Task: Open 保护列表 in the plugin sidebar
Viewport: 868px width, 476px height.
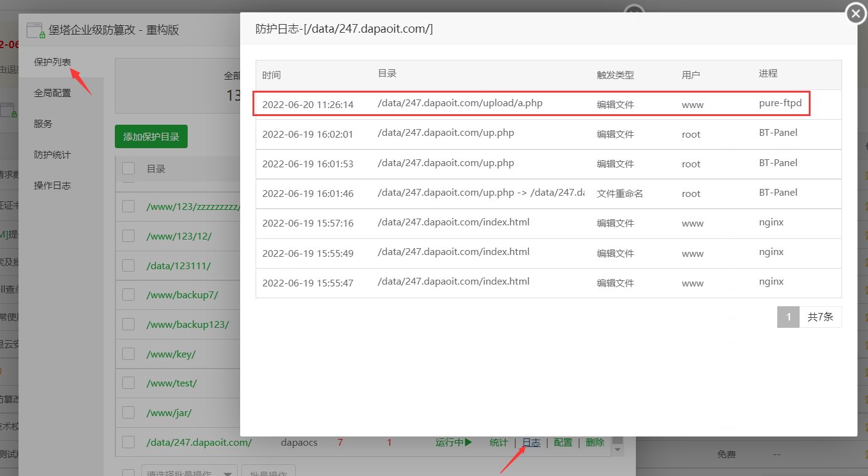Action: (x=52, y=62)
